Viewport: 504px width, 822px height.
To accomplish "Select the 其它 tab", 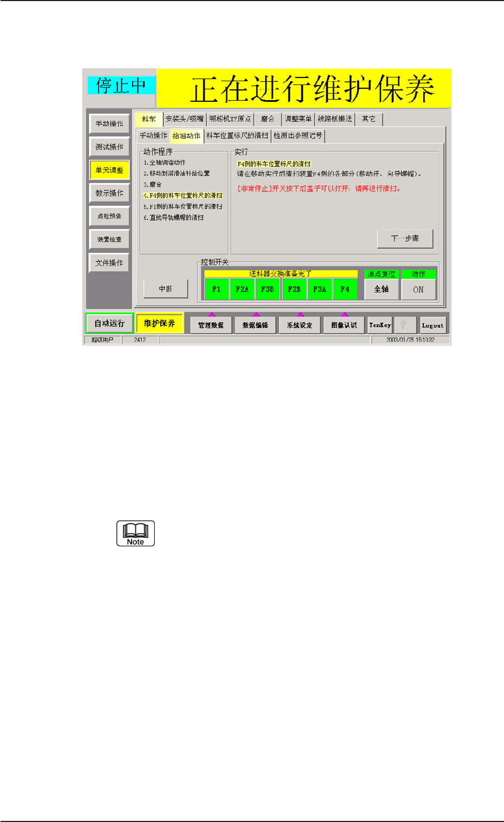I will pyautogui.click(x=369, y=119).
